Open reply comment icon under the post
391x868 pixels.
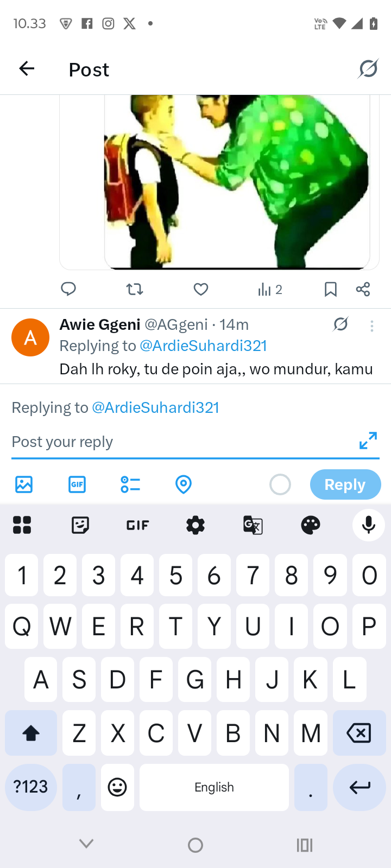(x=68, y=289)
